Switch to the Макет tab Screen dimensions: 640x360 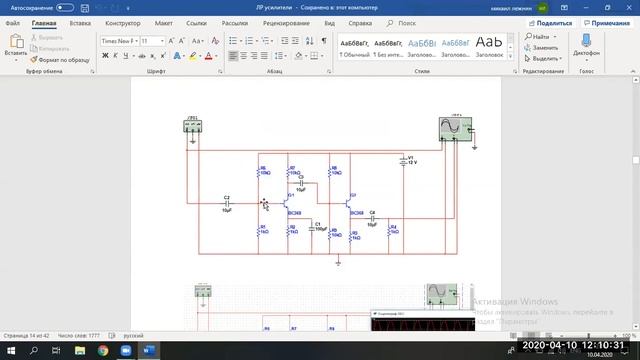pos(163,23)
